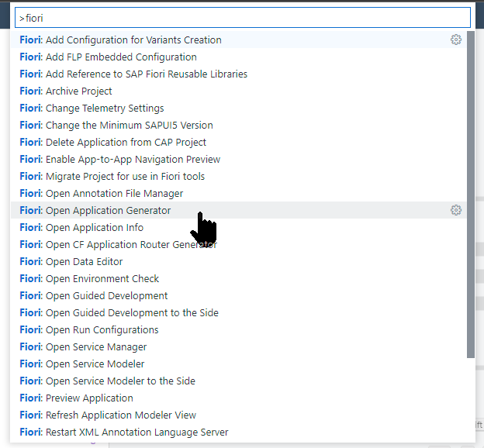484x448 pixels.
Task: Open Fiori: Change Telemetry Settings
Action: (x=239, y=109)
